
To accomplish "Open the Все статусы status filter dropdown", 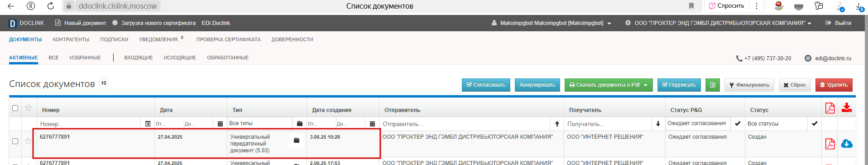I will click(777, 123).
